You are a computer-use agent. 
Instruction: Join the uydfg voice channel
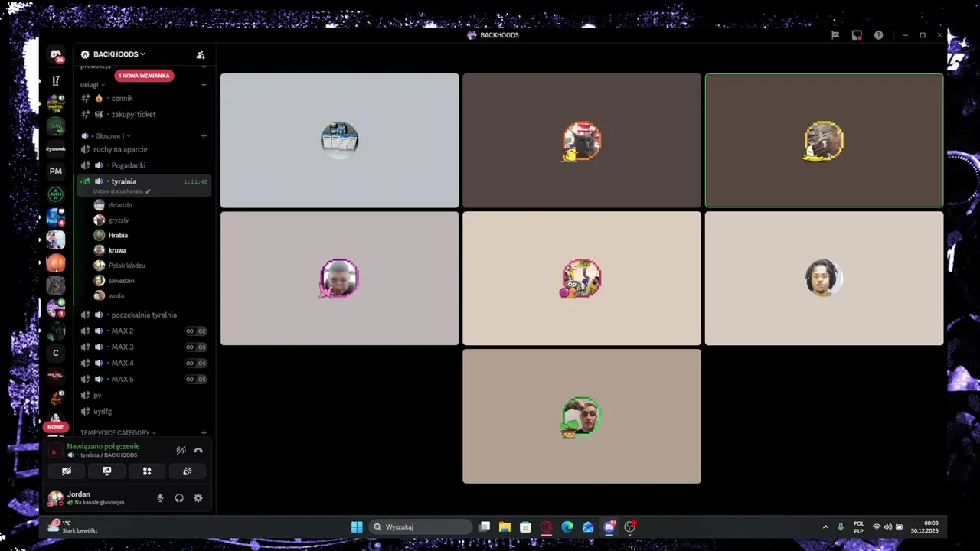[x=144, y=411]
